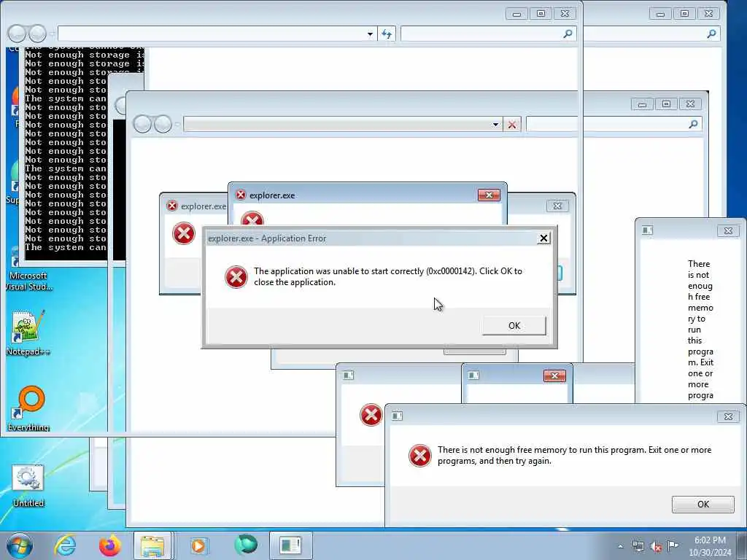This screenshot has height=560, width=747.
Task: Click refresh button in the top Explorer window
Action: click(387, 34)
